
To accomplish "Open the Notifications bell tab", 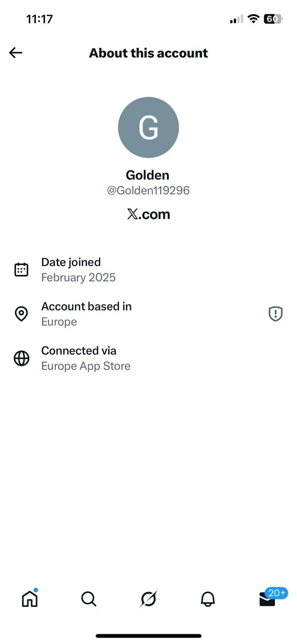I will coord(208,598).
